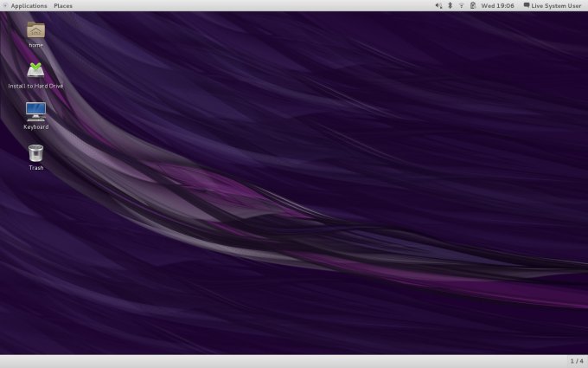Open the Live System User menu

[x=556, y=6]
